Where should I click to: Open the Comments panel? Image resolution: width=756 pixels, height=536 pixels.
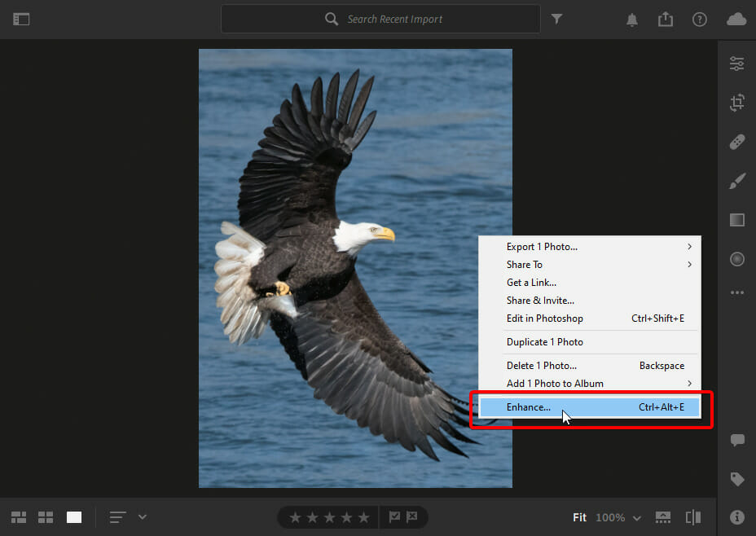pos(736,440)
